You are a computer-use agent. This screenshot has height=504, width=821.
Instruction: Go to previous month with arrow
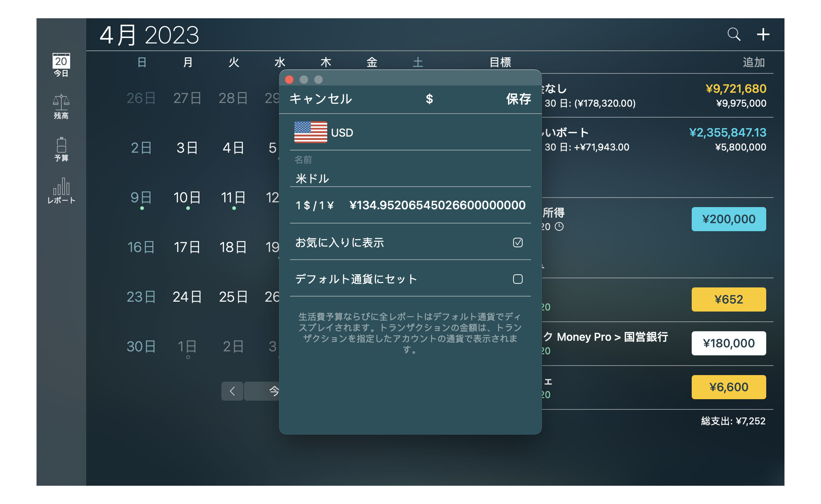(232, 391)
